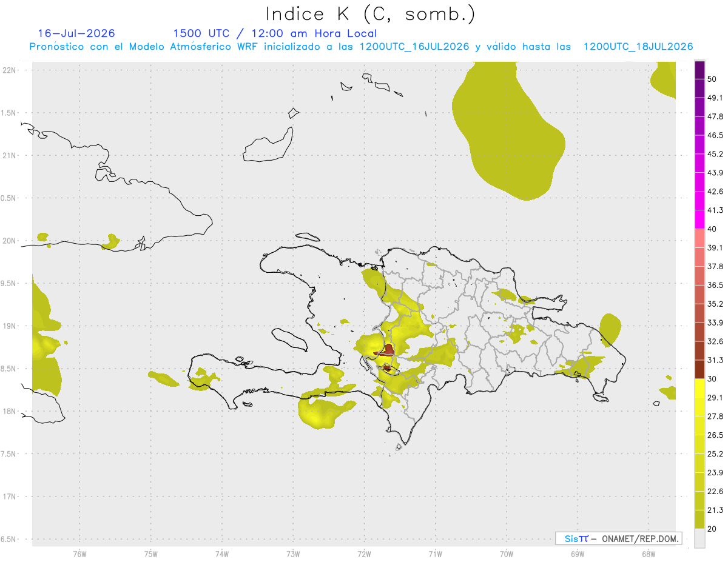Click the colorbar value '39.1'

tap(715, 247)
